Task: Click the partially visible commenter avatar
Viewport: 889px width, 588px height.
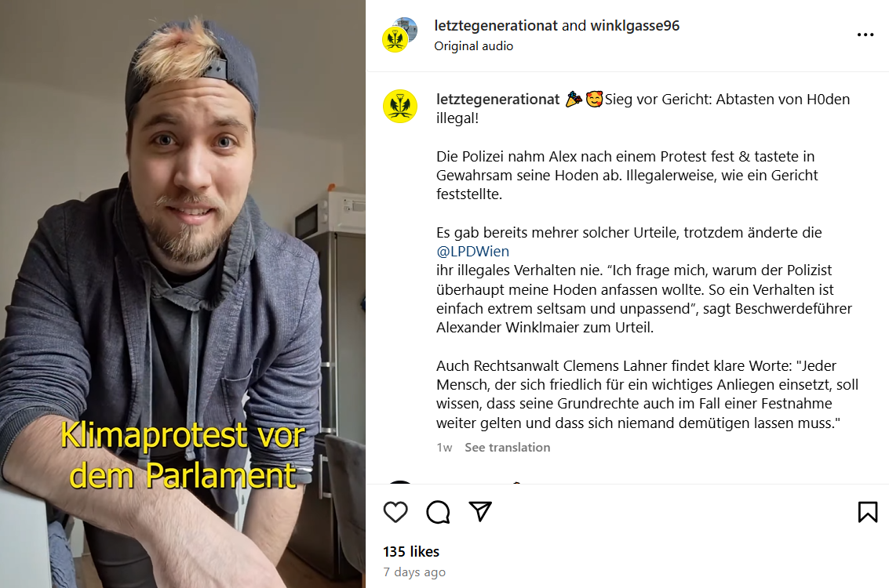Action: (400, 481)
